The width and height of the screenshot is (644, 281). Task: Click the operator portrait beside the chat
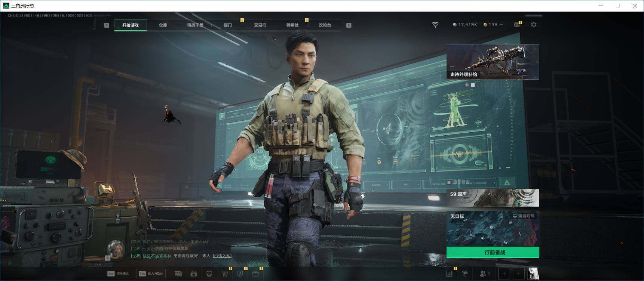[x=116, y=248]
